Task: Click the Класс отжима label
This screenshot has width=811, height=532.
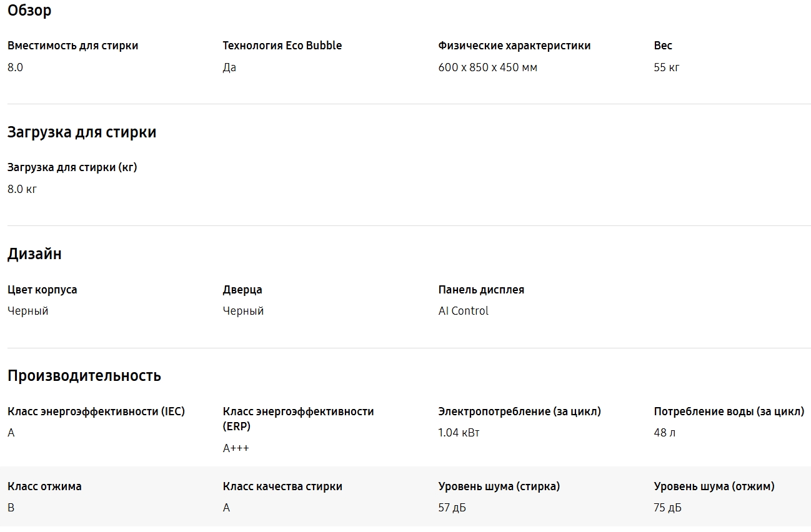Action: coord(44,486)
